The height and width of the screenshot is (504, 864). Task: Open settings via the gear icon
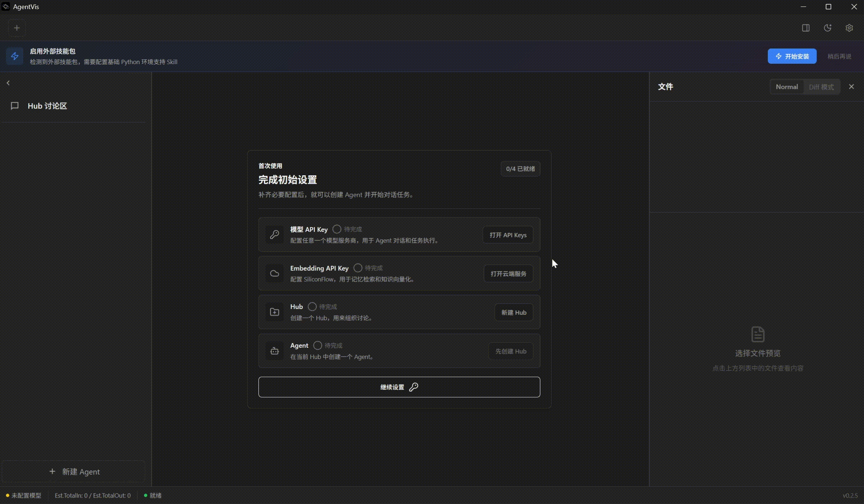coord(849,28)
